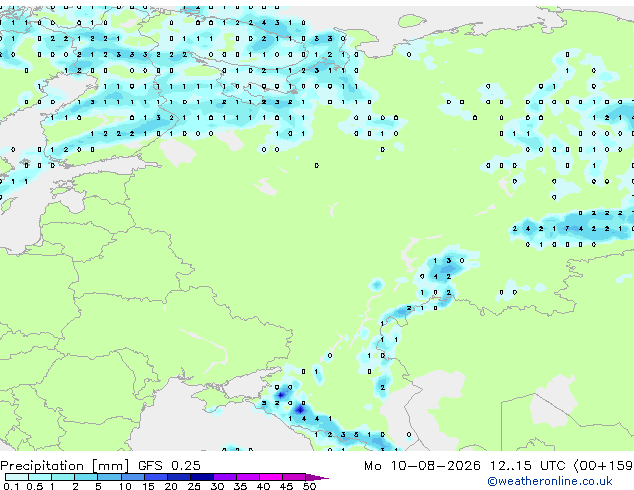The width and height of the screenshot is (634, 490).
Task: Click the 25–30 mm navy legend swatch
Action: point(201,477)
